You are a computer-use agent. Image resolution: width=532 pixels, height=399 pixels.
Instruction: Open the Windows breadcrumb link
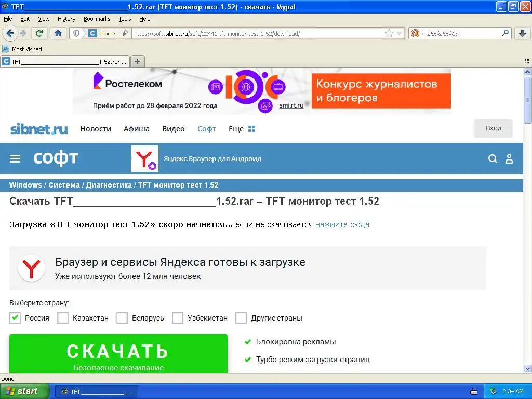click(25, 185)
